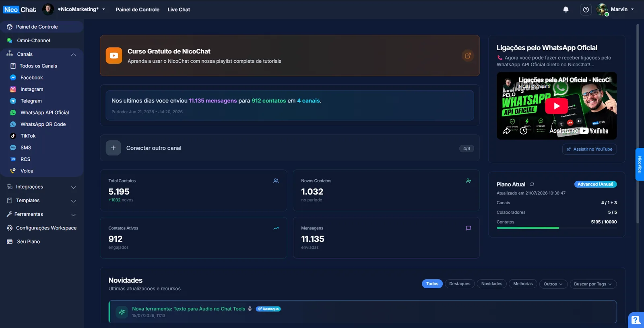Open external link icon on Curso Gratuito card

468,55
